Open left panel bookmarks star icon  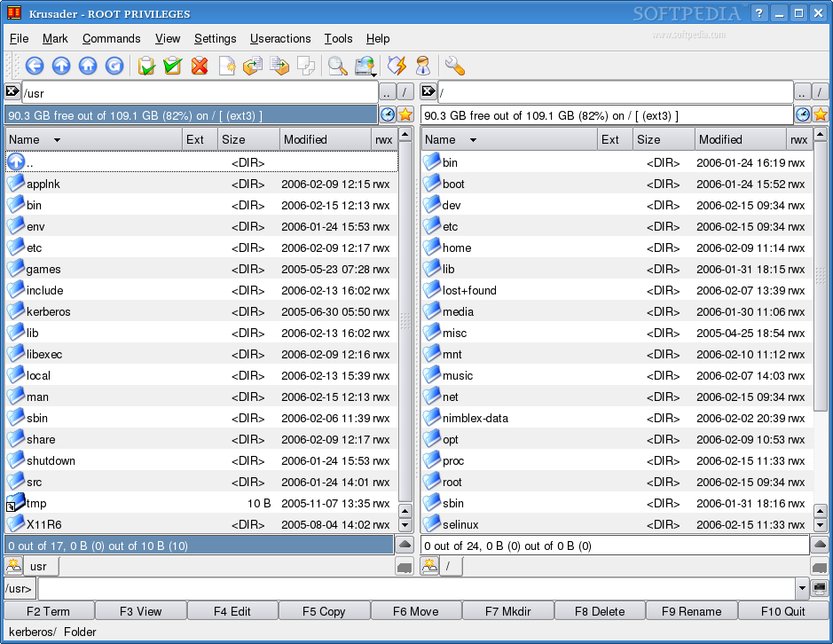pyautogui.click(x=405, y=114)
